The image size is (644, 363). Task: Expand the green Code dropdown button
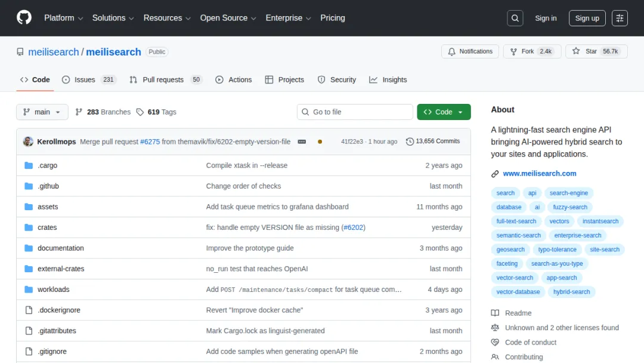coord(444,112)
